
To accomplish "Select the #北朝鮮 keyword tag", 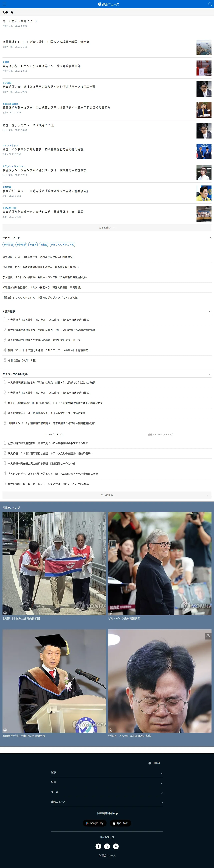I will pos(21,245).
